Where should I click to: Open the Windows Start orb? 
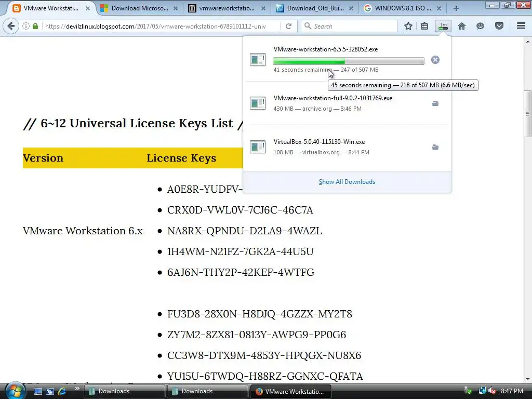pyautogui.click(x=15, y=391)
